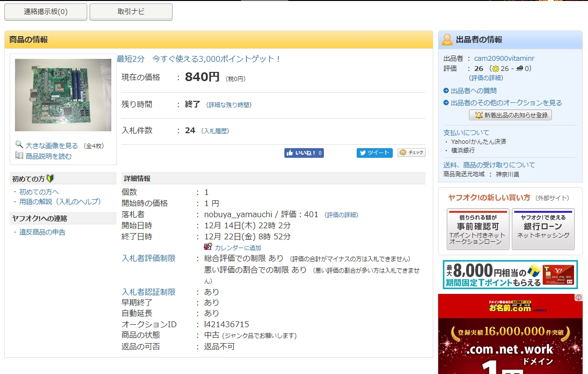Open 違反商品の申告 link
Image resolution: width=588 pixels, height=374 pixels.
pos(42,232)
